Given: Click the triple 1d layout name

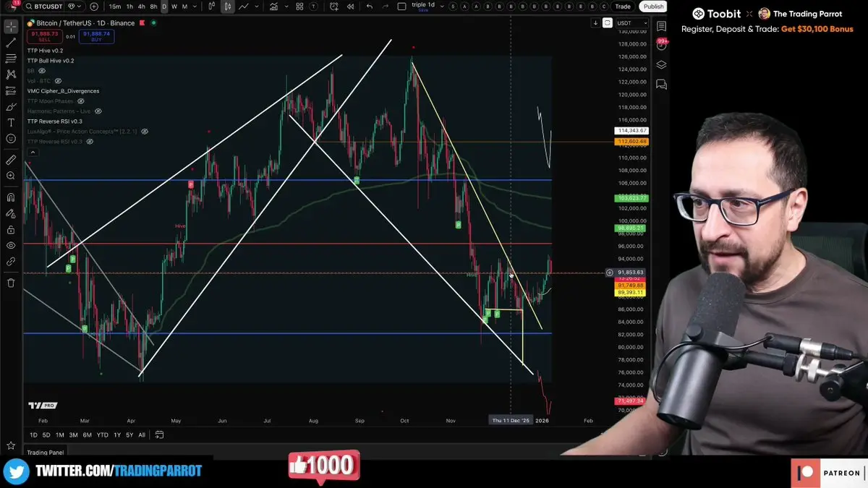Looking at the screenshot, I should [x=423, y=5].
